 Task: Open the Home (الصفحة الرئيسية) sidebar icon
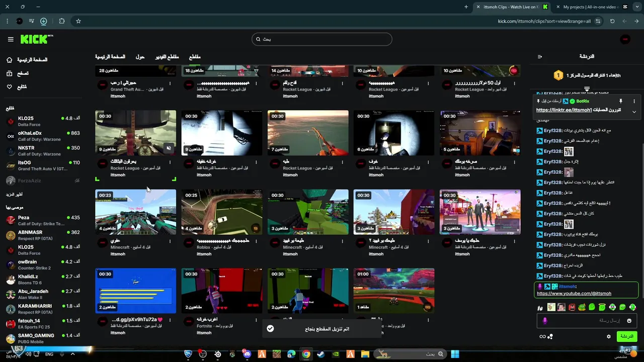pos(9,60)
